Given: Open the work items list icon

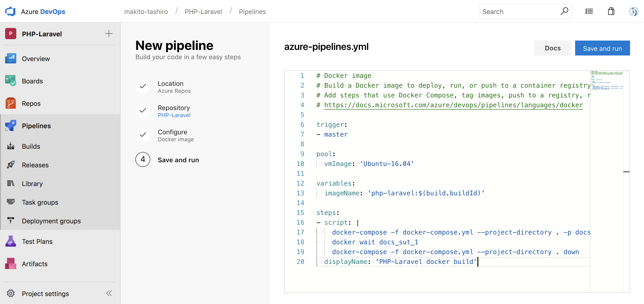Looking at the screenshot, I should [589, 11].
